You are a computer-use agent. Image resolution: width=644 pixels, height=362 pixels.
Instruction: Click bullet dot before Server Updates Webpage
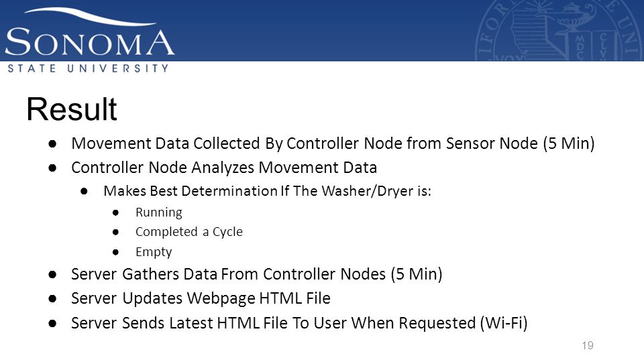[x=52, y=299]
